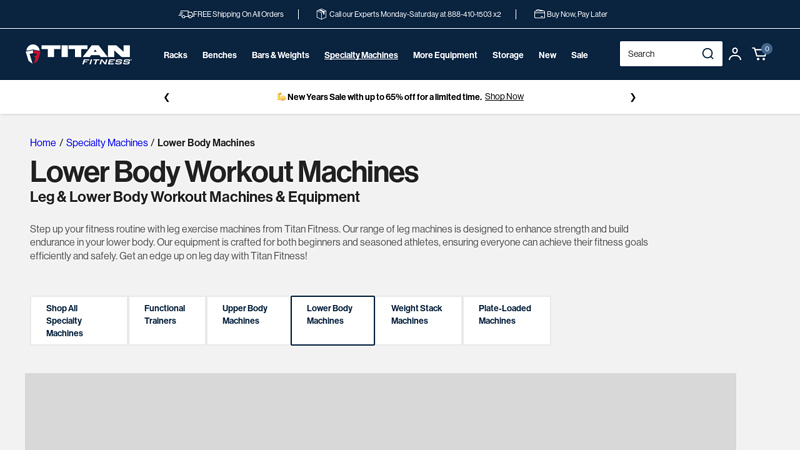Show next promo banner message
The width and height of the screenshot is (800, 450).
tap(633, 97)
